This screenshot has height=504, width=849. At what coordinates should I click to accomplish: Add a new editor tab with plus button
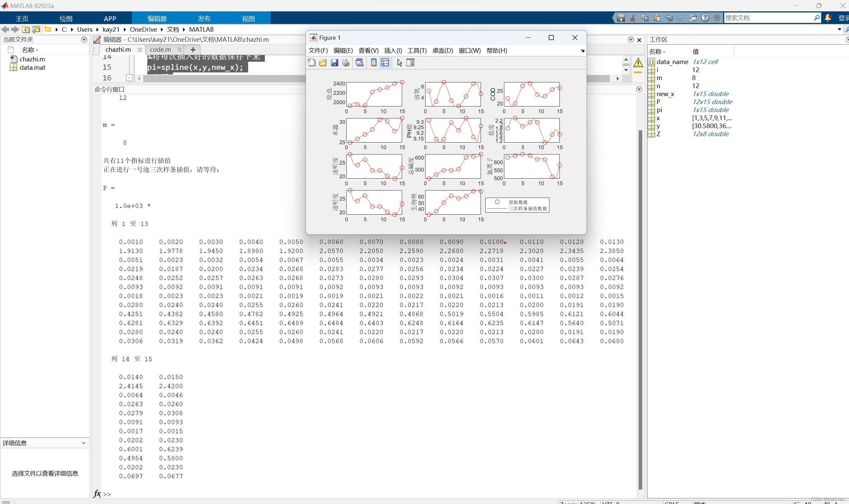pos(193,50)
